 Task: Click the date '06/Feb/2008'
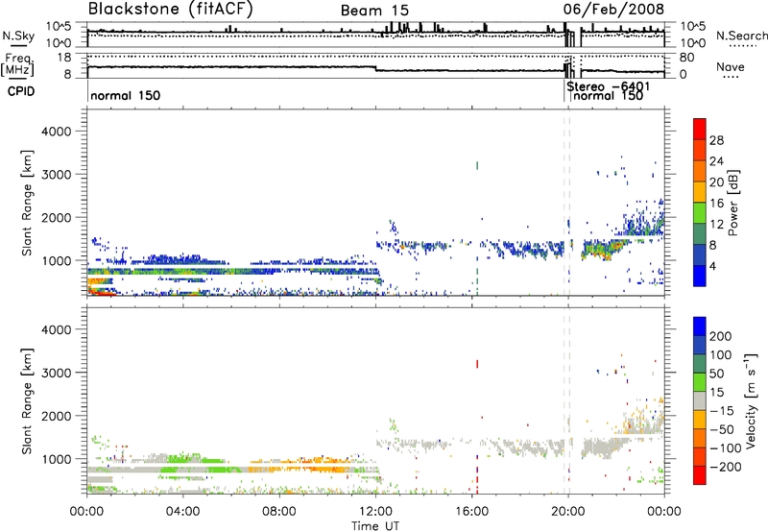coord(613,10)
